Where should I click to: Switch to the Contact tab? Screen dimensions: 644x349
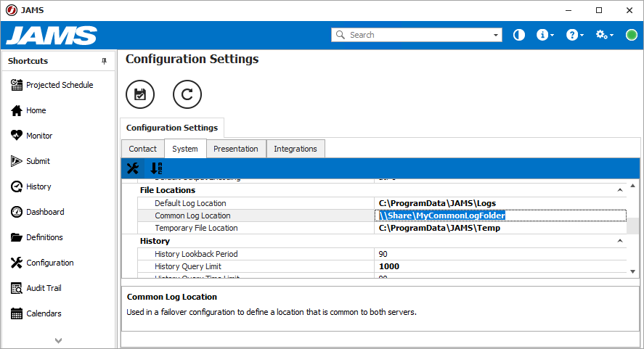pyautogui.click(x=142, y=149)
